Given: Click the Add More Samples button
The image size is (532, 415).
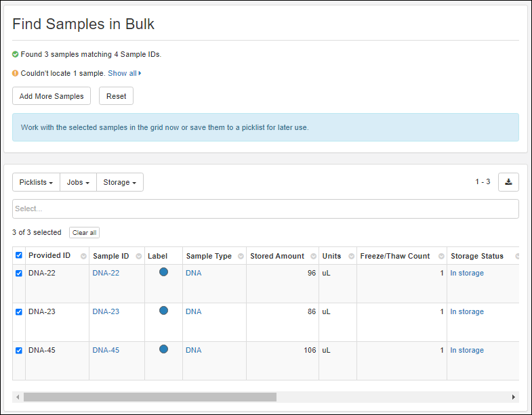Looking at the screenshot, I should point(52,96).
